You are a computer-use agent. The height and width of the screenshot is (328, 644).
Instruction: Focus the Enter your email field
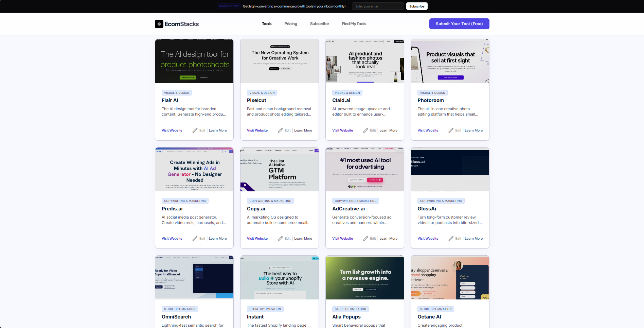pos(378,6)
